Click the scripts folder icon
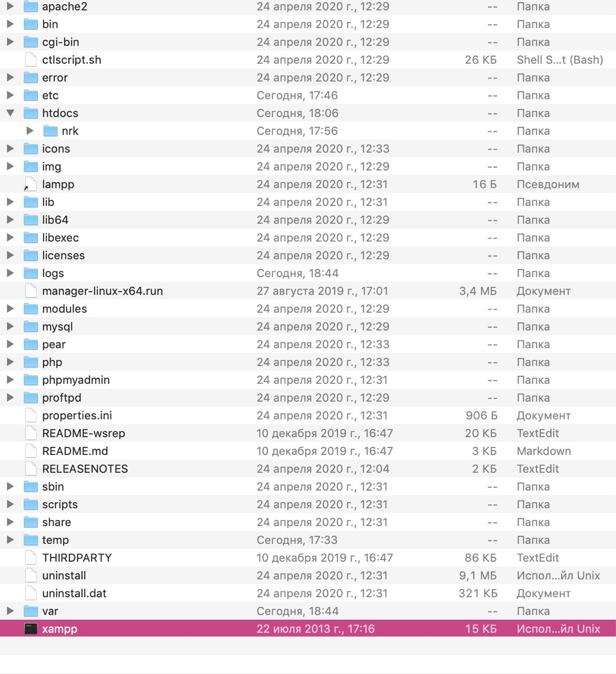This screenshot has width=616, height=674. point(31,504)
